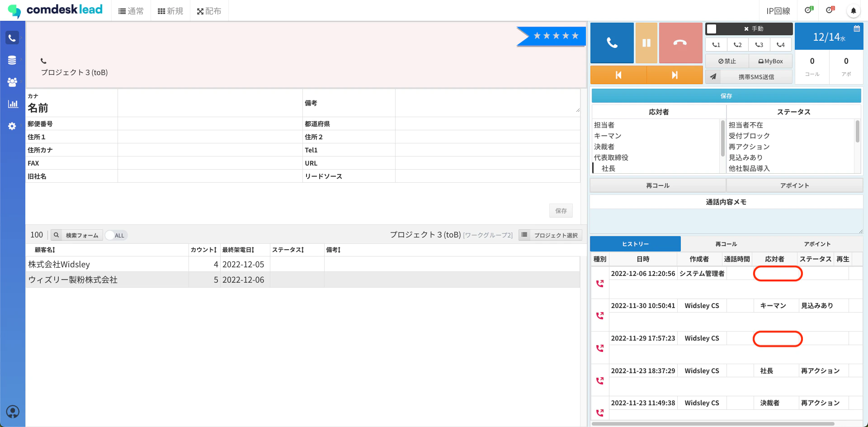Open the calendar icon in the date panel
Viewport: 868px width, 427px height.
point(857,28)
